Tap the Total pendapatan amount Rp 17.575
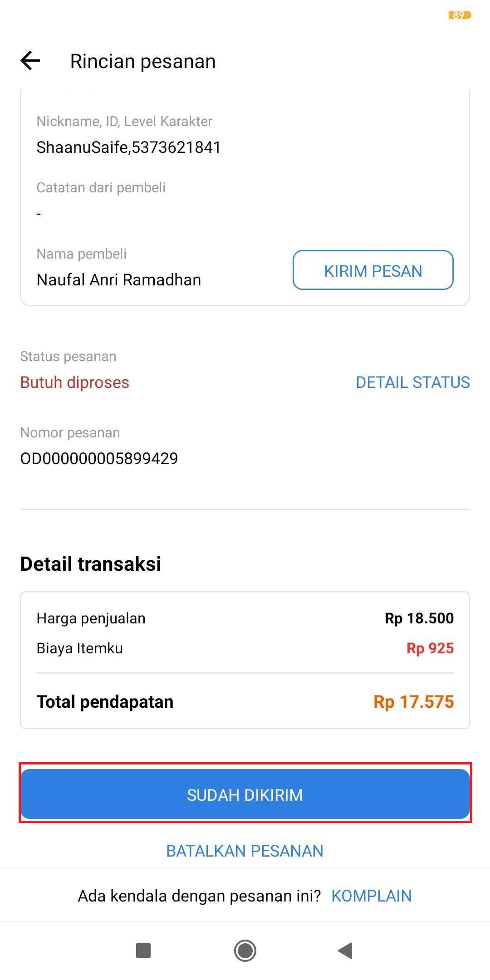 (413, 702)
